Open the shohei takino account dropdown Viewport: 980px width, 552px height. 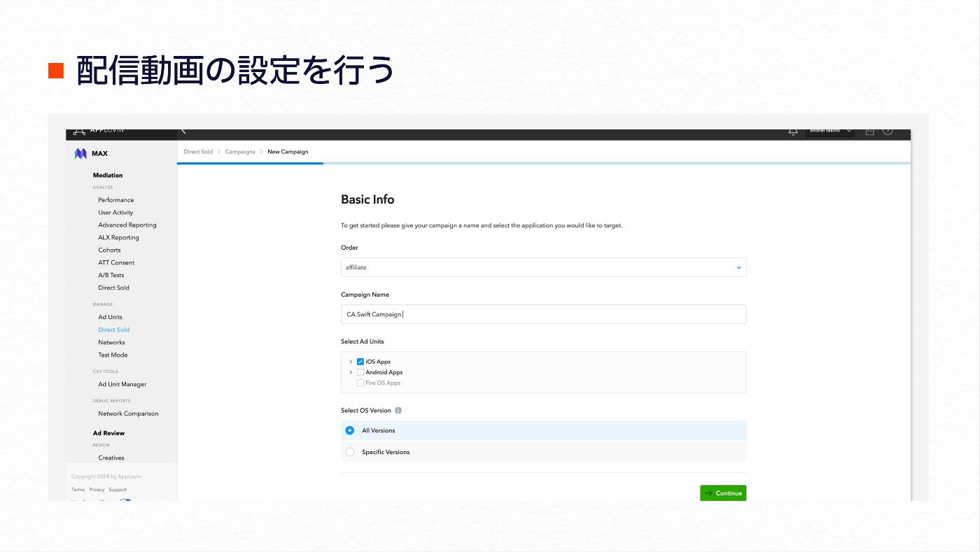tap(830, 132)
